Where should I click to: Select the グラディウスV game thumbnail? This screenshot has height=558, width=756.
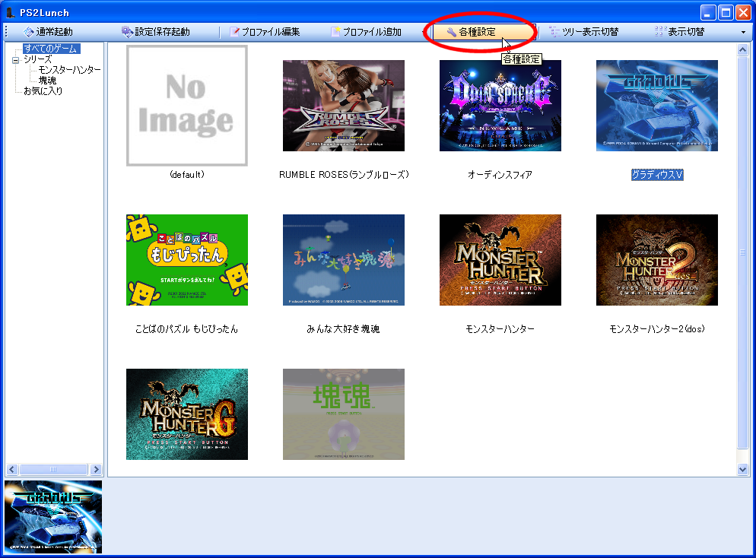click(x=657, y=106)
